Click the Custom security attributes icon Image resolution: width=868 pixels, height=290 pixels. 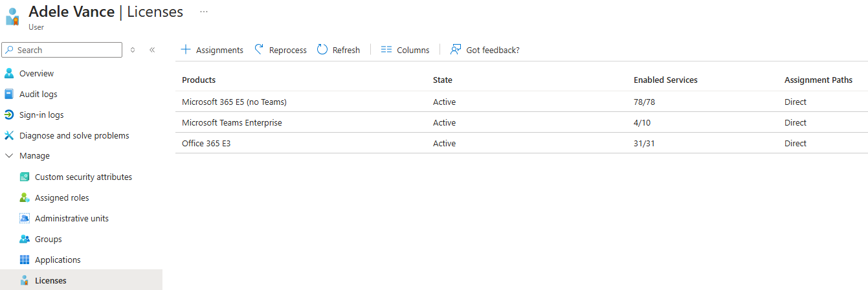click(25, 177)
